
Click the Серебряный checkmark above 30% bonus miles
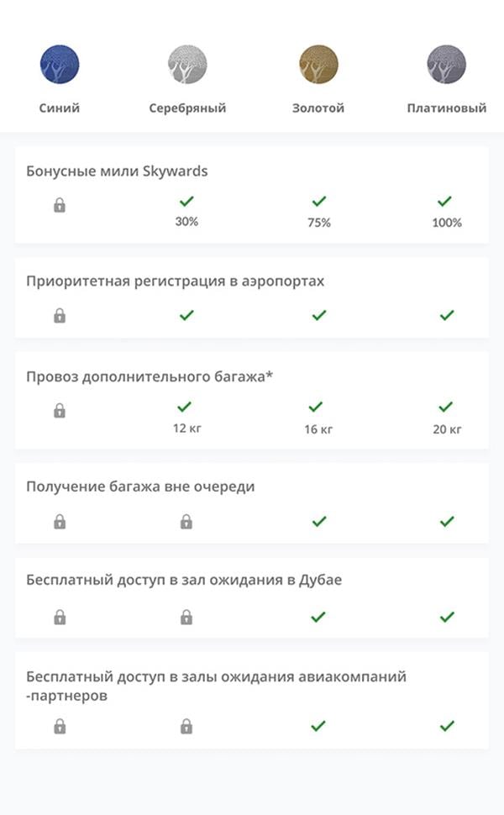click(x=186, y=202)
